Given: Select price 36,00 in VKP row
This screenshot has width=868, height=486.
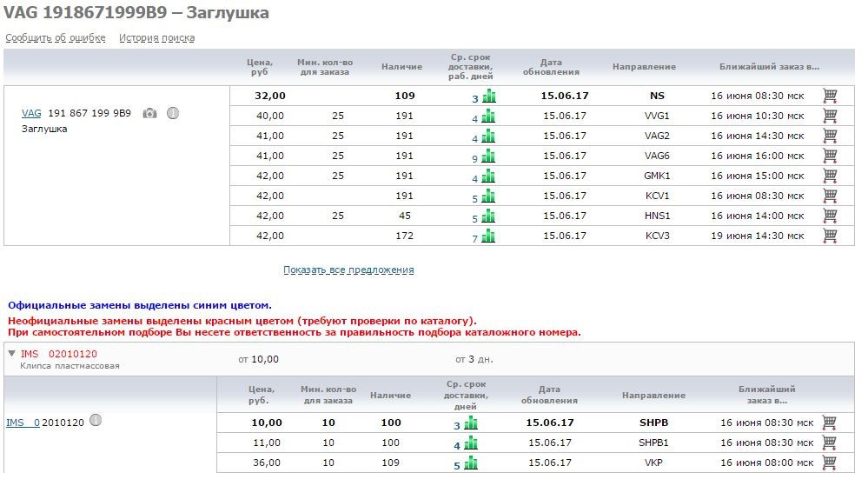Looking at the screenshot, I should coord(267,463).
